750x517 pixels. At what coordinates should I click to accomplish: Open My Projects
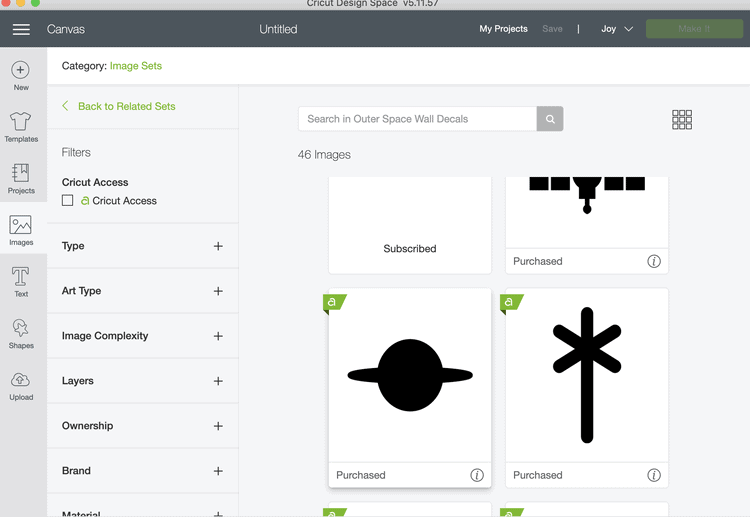click(x=503, y=29)
